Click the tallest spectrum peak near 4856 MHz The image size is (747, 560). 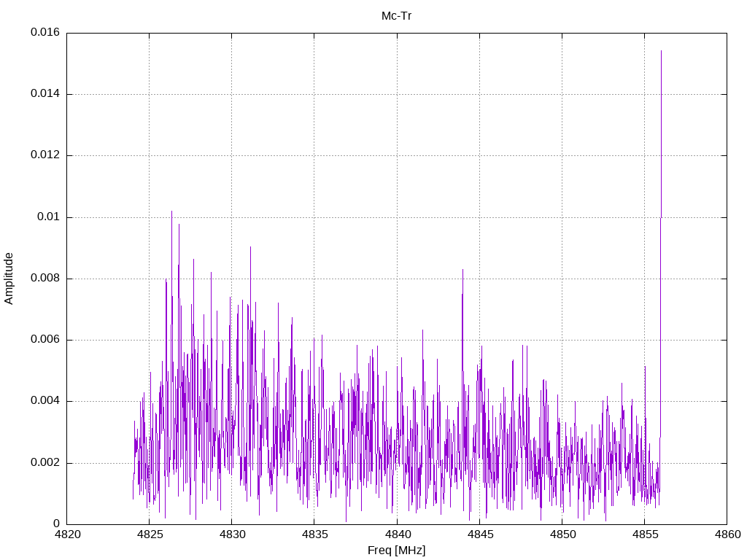(661, 51)
